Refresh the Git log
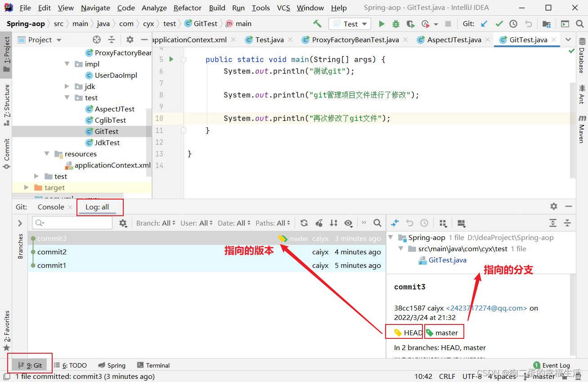Viewport: 588px width, 382px height. click(304, 223)
